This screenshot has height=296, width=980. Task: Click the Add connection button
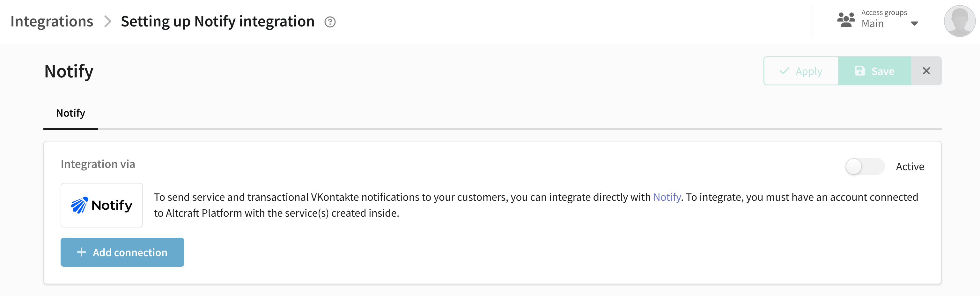122,252
